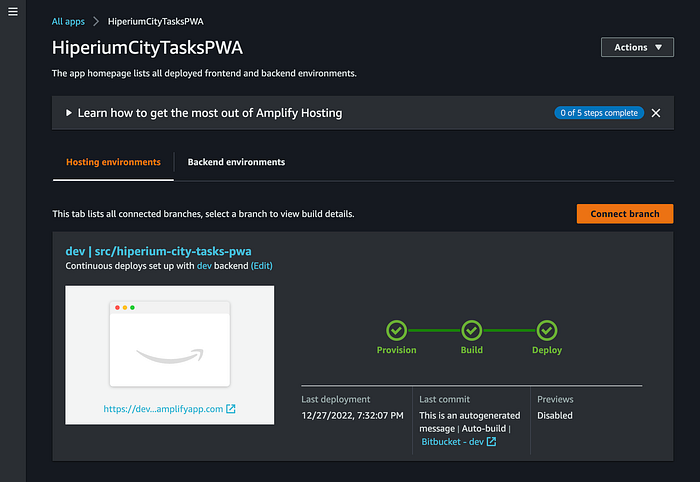
Task: Click the Deploy step check icon
Action: coord(547,331)
